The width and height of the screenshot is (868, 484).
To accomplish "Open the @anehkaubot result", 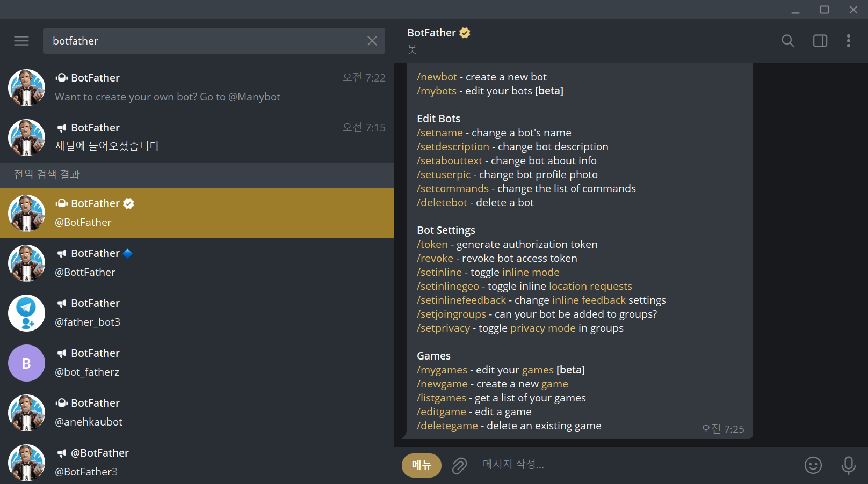I will [197, 413].
